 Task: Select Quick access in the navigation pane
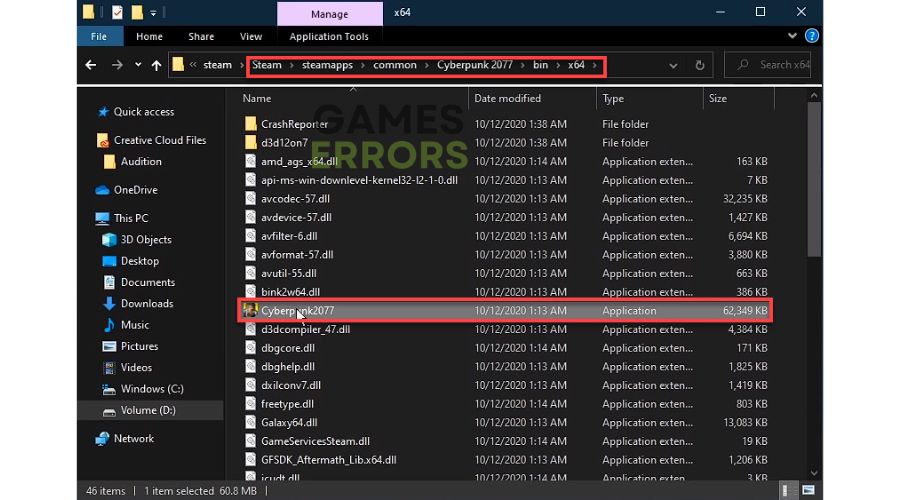[x=143, y=112]
